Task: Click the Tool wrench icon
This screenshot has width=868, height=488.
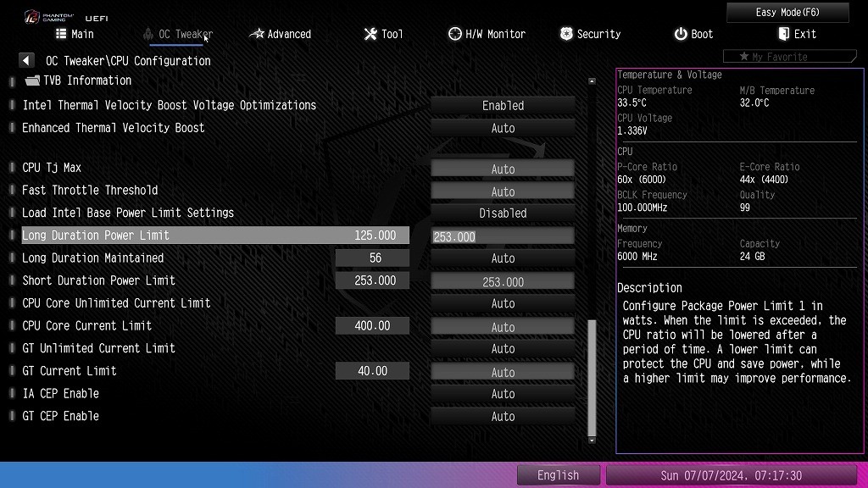Action: point(370,34)
